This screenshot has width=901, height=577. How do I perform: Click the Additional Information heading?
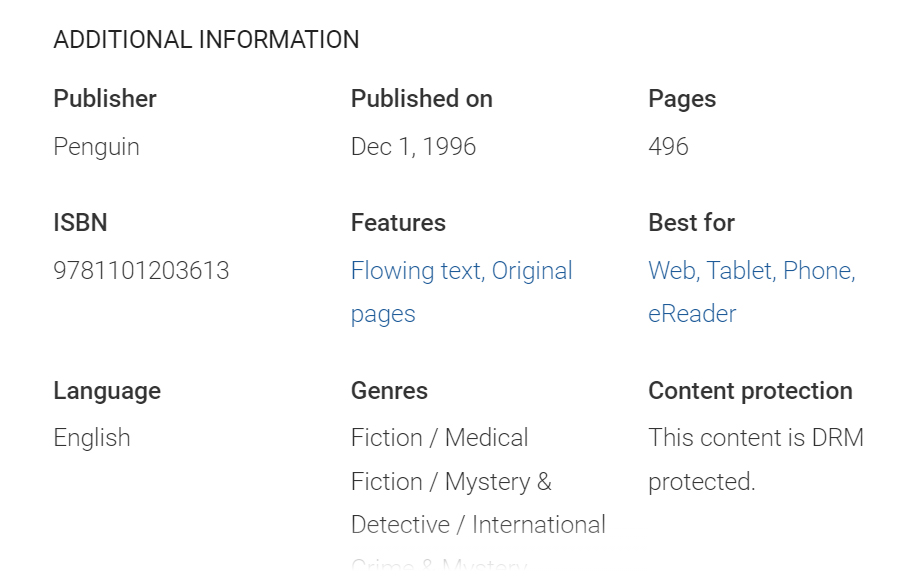[x=206, y=40]
